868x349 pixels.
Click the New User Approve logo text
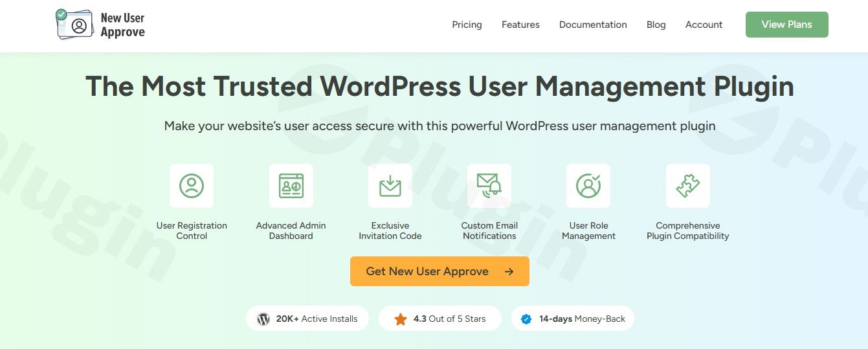tap(123, 25)
